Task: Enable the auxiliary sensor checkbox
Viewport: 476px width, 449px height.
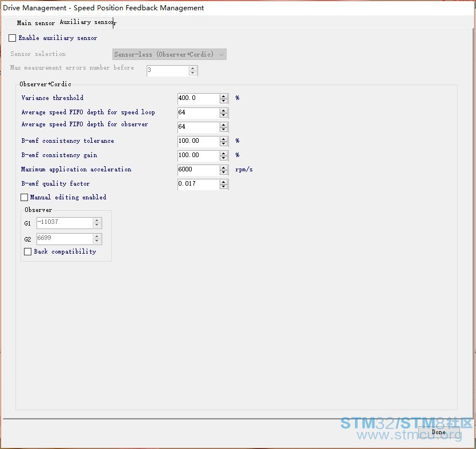Action: (x=13, y=38)
